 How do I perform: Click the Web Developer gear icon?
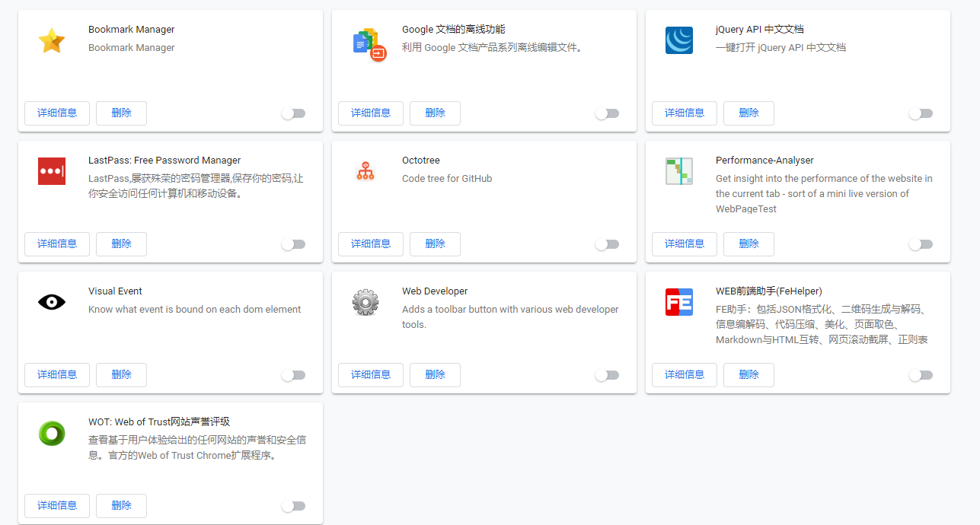coord(366,302)
